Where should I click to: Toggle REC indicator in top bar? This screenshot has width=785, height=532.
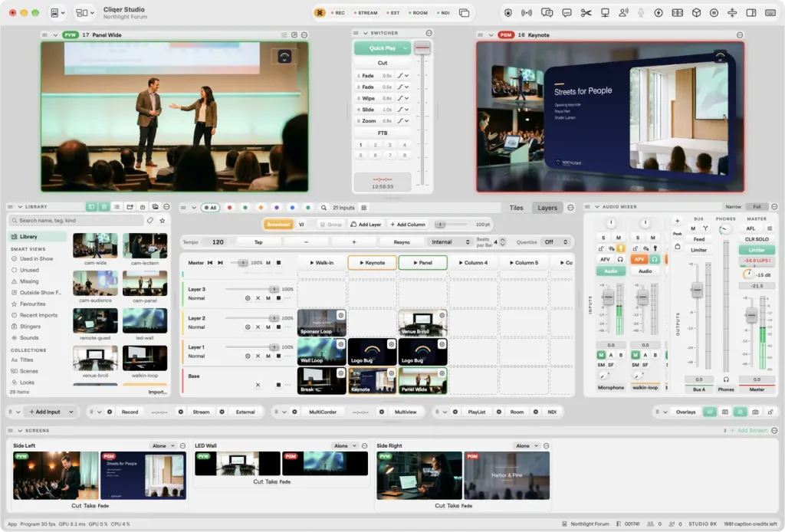(338, 13)
